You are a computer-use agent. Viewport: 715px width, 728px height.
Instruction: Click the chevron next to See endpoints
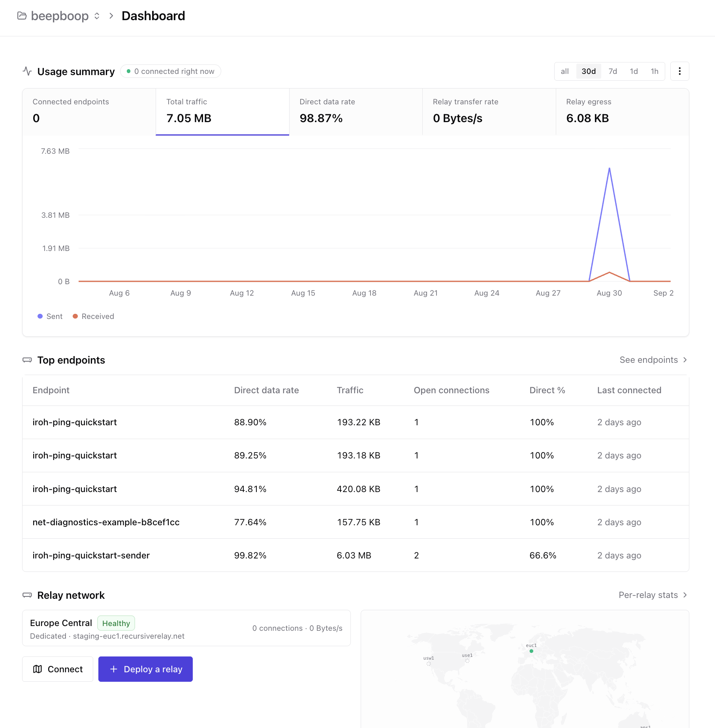point(685,360)
